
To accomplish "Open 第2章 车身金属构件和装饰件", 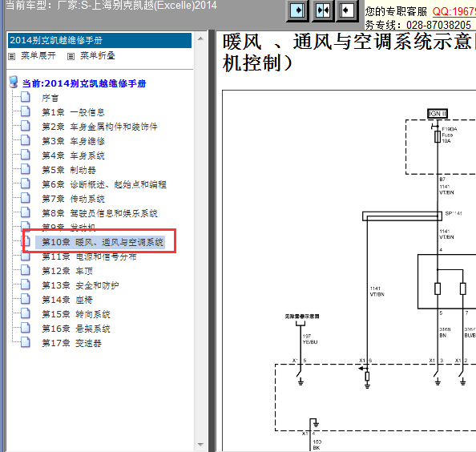I will pyautogui.click(x=99, y=127).
